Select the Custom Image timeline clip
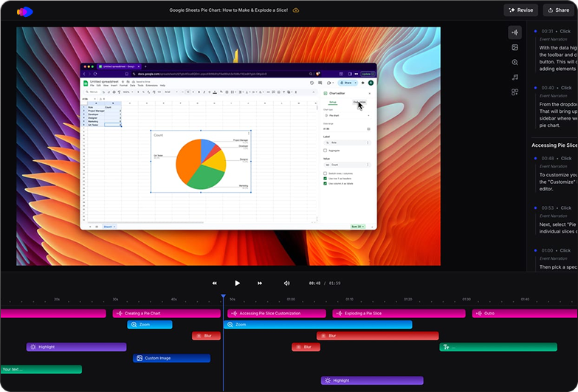This screenshot has width=578, height=392. [x=171, y=358]
